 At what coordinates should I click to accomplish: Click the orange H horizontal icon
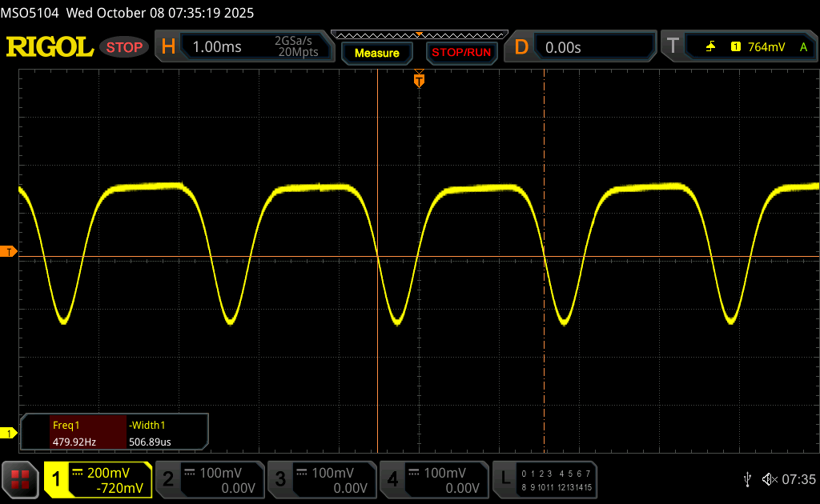[168, 47]
